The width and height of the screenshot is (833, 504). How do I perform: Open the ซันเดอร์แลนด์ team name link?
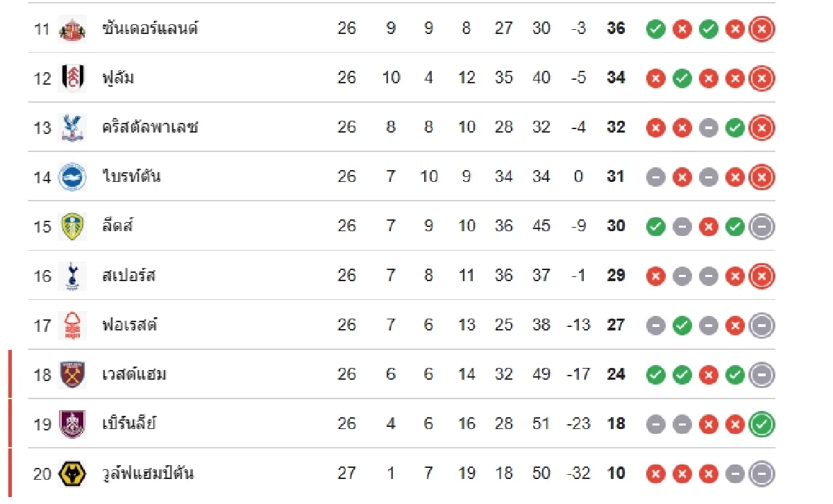[150, 28]
